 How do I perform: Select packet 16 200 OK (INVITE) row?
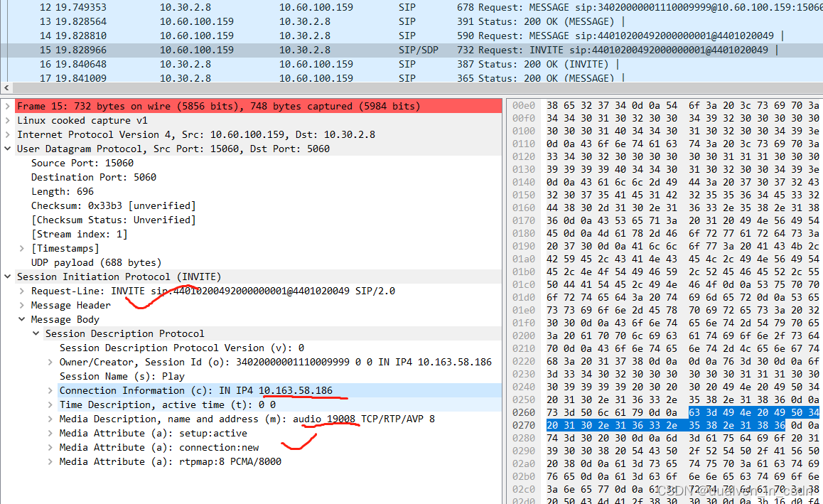[411, 64]
